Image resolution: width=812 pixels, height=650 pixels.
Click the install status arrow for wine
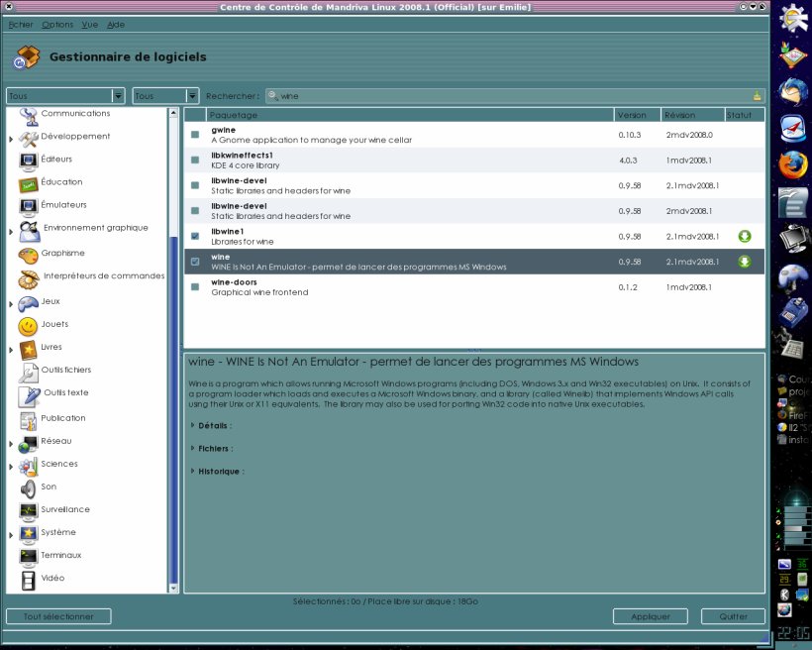point(744,262)
